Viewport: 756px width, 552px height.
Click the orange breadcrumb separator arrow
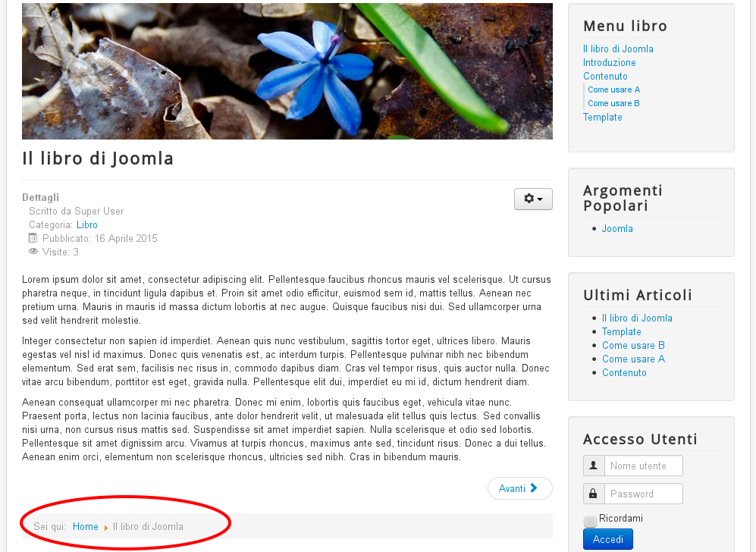[x=105, y=528]
